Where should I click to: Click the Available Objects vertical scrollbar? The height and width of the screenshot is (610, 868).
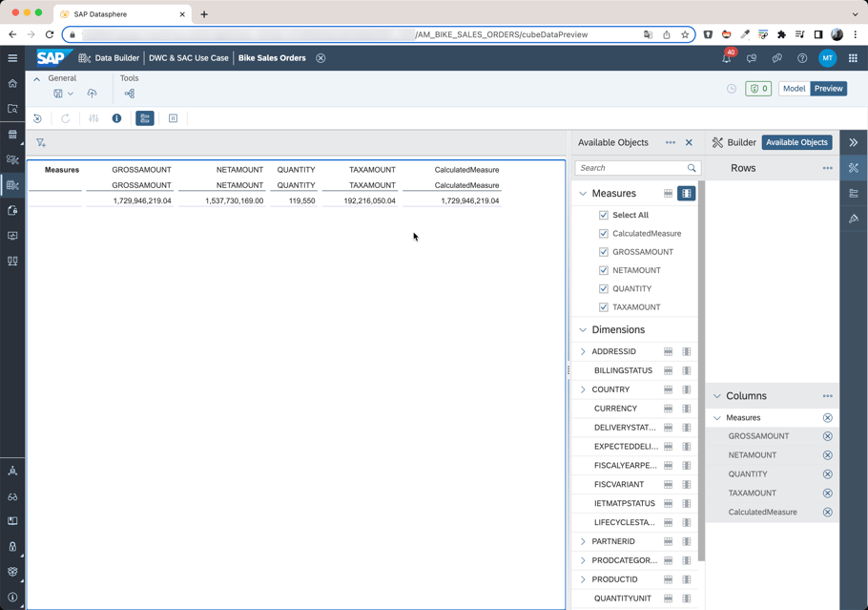(x=701, y=371)
